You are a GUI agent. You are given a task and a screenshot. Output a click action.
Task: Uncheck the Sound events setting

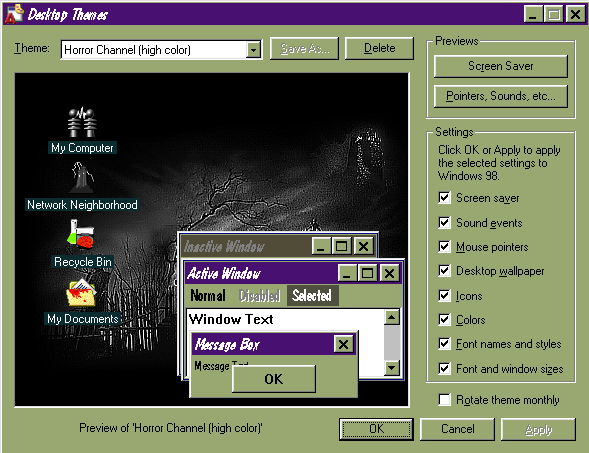444,222
